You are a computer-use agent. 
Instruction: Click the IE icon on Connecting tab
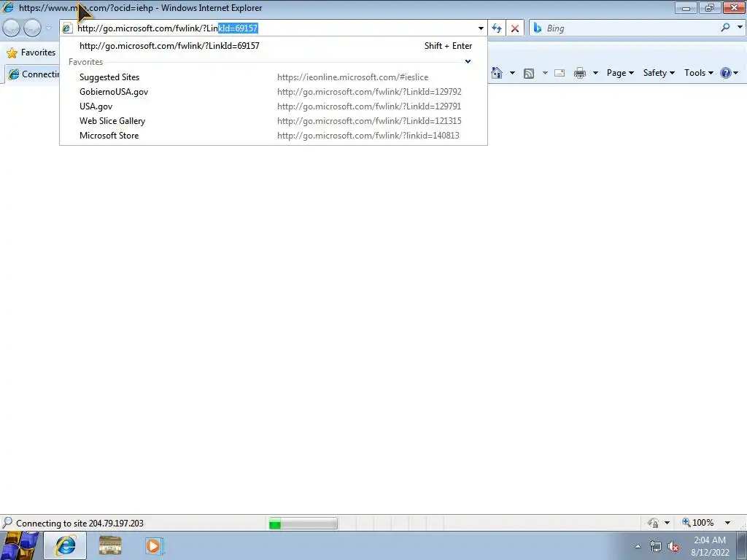pos(14,74)
